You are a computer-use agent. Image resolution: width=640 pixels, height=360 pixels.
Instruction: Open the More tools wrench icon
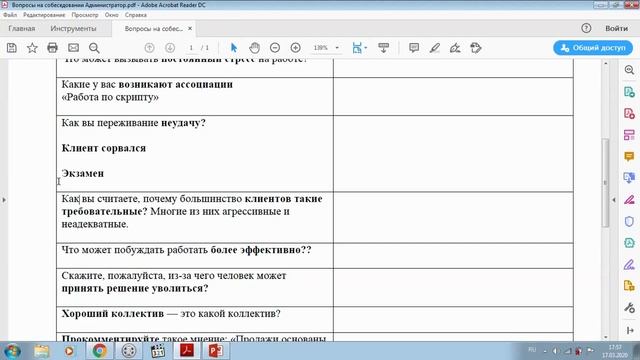629,308
